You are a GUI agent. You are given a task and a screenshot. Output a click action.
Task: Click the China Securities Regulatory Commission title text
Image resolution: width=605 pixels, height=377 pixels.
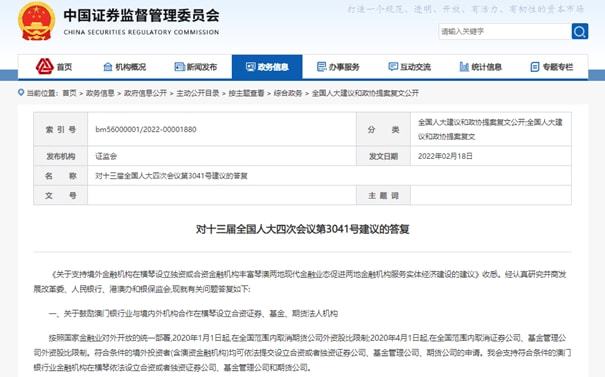(141, 32)
